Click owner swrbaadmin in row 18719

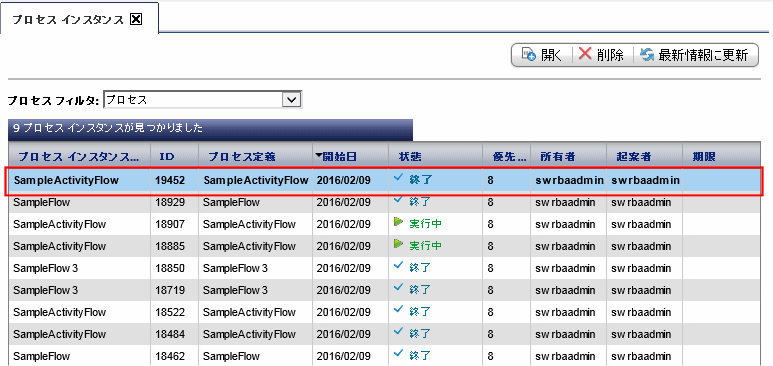click(x=565, y=290)
